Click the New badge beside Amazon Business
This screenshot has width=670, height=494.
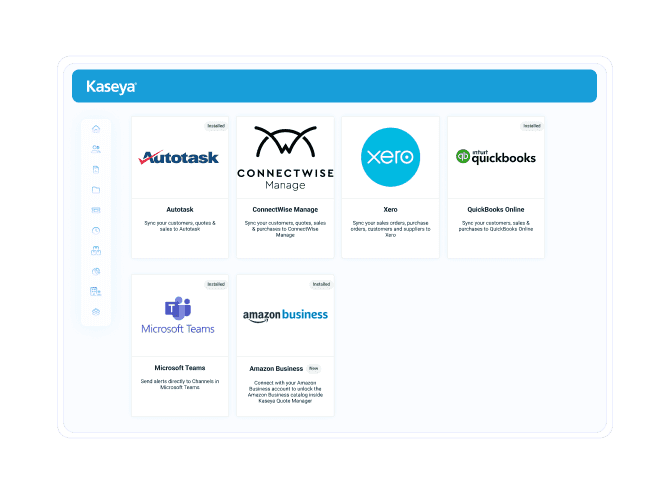coord(314,368)
